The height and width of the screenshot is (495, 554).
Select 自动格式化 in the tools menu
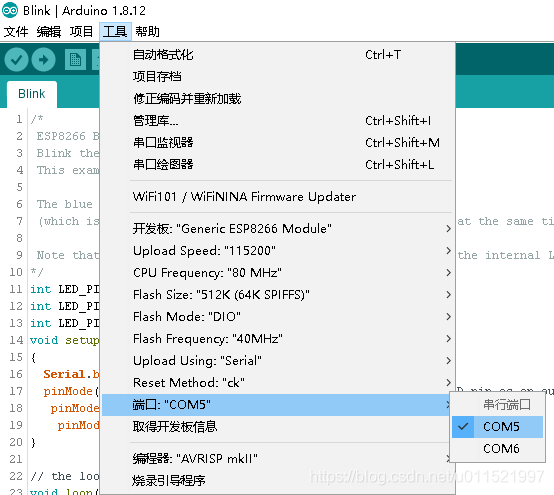pos(278,55)
